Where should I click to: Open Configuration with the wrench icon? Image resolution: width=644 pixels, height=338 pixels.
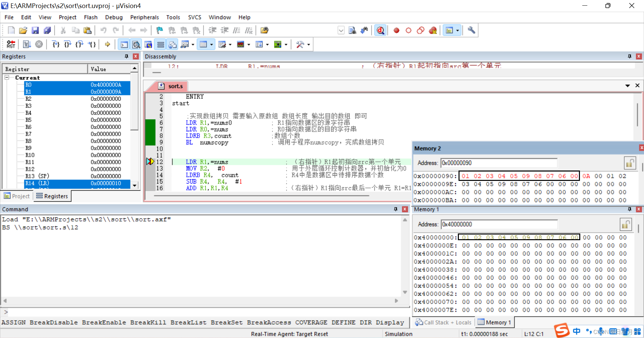471,30
